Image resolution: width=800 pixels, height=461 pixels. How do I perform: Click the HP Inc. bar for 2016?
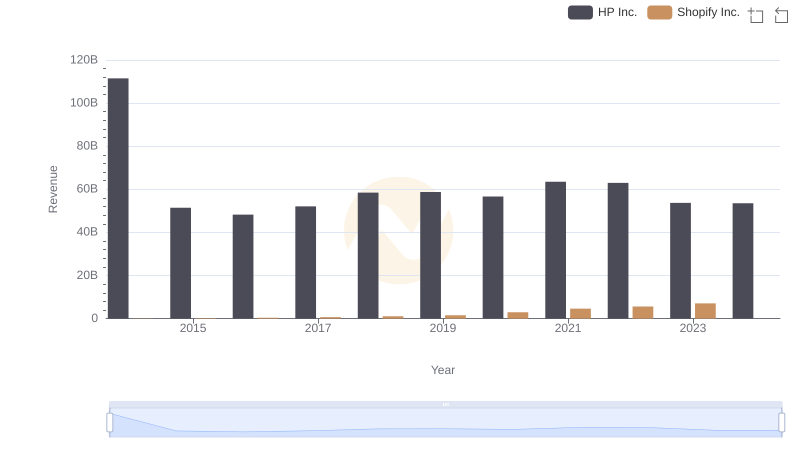click(243, 267)
